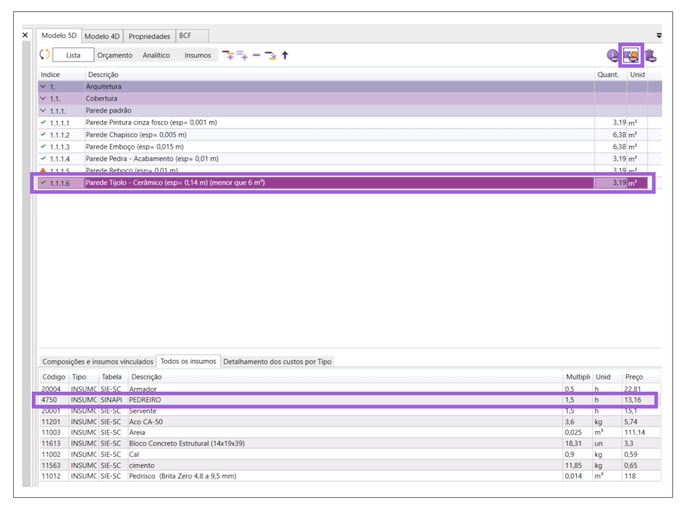Click green check status icon of row 1.1.1.4
The height and width of the screenshot is (514, 688).
43,158
